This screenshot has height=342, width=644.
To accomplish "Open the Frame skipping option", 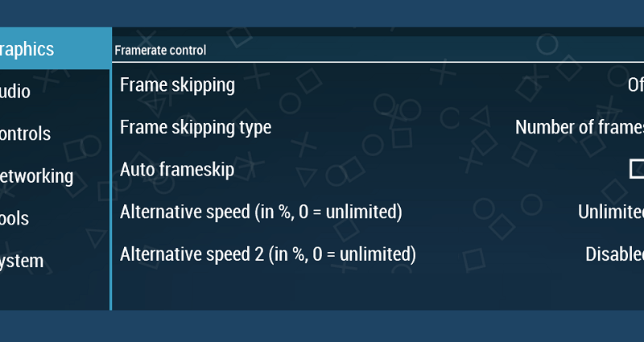I will click(x=378, y=84).
